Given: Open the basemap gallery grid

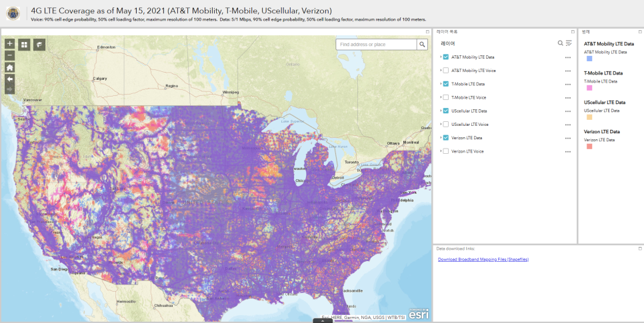Looking at the screenshot, I should point(24,45).
